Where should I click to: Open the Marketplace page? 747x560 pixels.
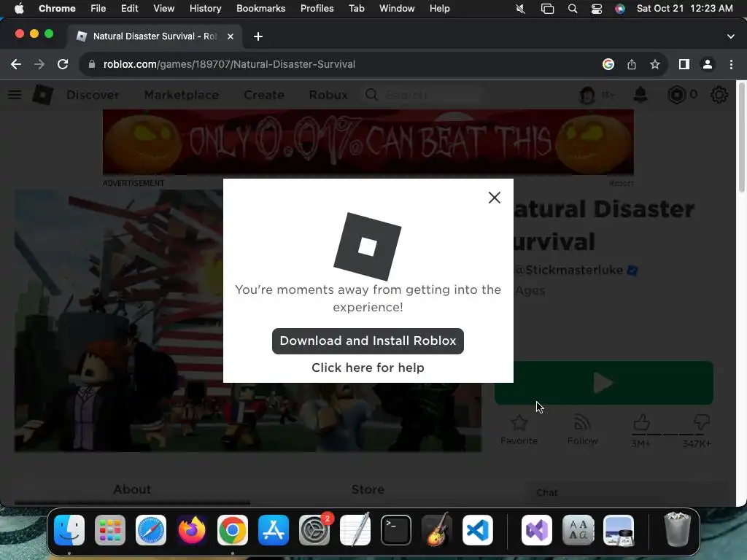point(182,95)
